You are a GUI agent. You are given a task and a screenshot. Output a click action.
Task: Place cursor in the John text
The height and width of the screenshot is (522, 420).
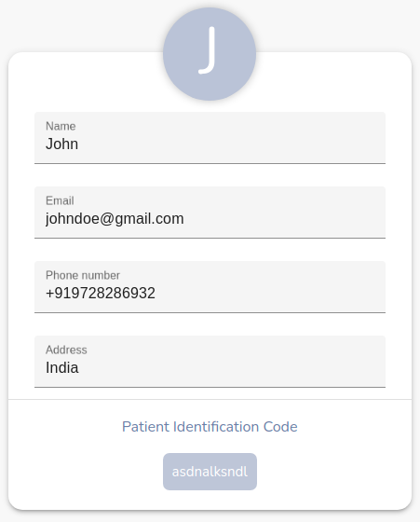(x=61, y=144)
